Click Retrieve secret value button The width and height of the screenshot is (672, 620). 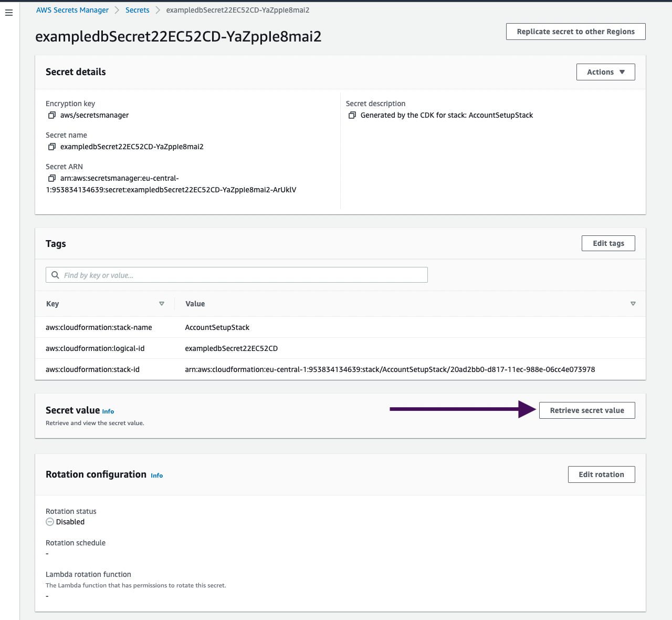coord(587,410)
